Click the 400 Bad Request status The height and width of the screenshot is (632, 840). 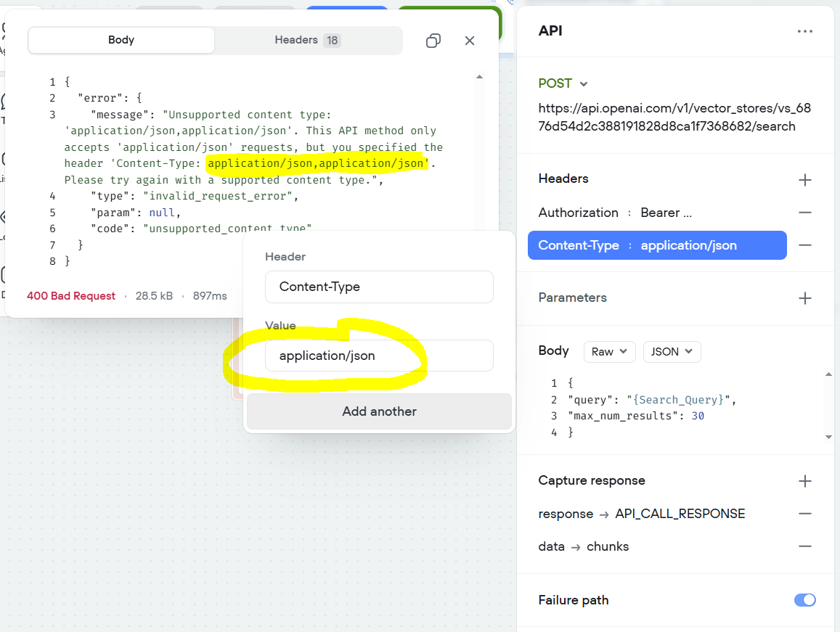(70, 296)
